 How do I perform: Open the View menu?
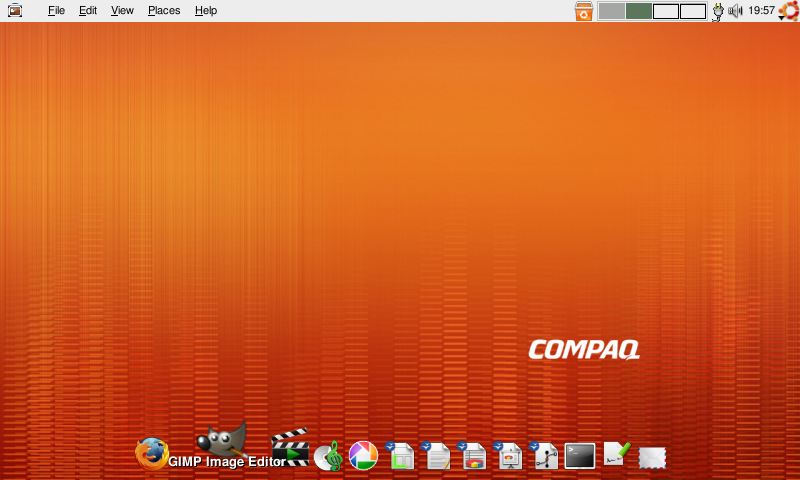(x=122, y=10)
